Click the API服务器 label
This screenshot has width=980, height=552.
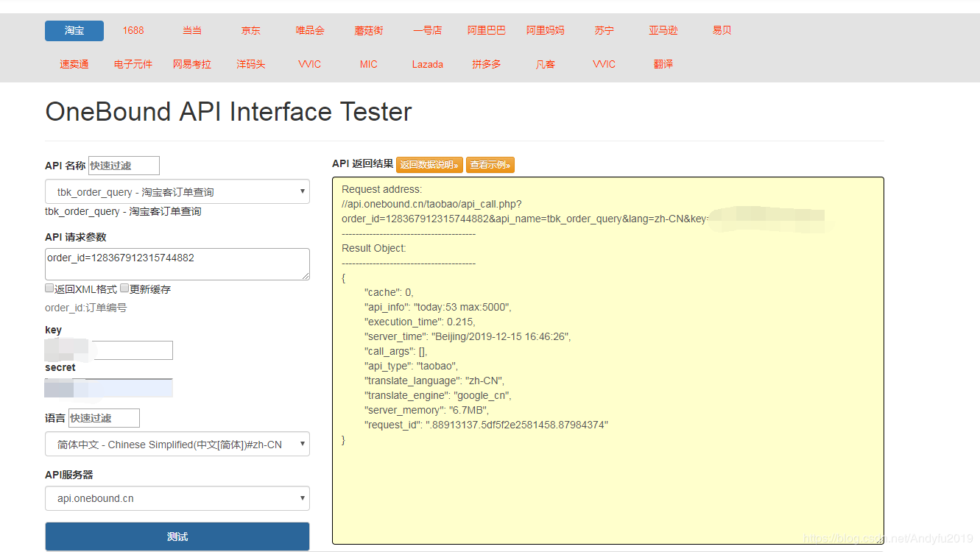69,475
